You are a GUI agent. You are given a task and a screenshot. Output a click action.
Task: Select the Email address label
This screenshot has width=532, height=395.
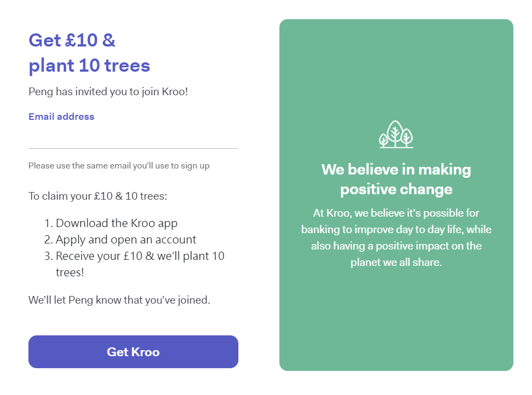point(61,117)
